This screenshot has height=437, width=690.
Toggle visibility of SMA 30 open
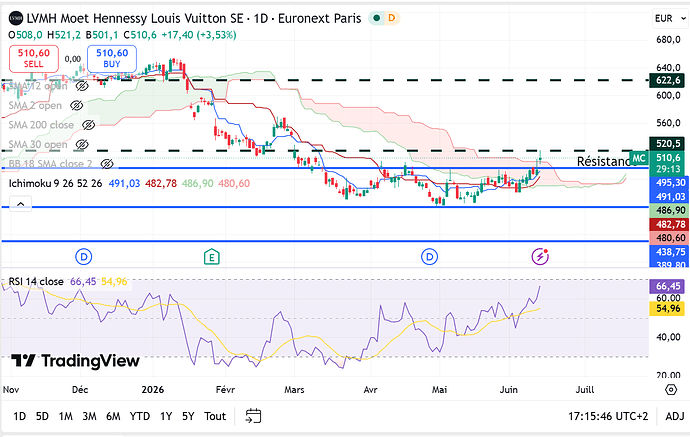click(82, 144)
